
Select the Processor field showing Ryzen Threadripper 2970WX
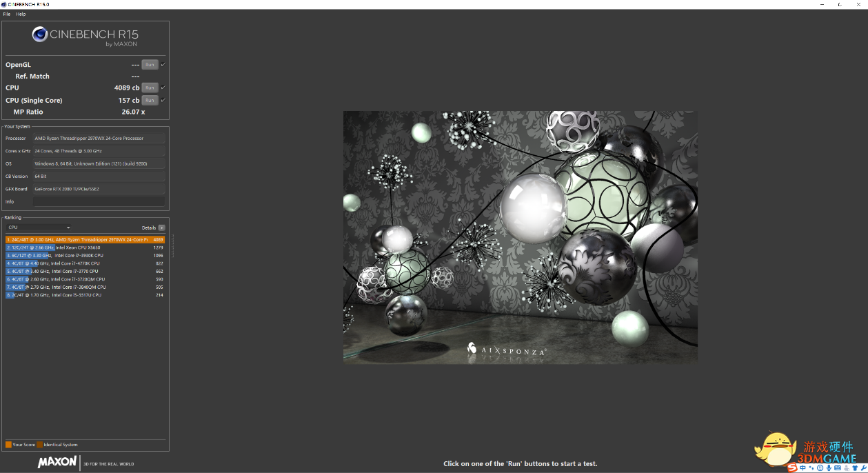click(99, 138)
